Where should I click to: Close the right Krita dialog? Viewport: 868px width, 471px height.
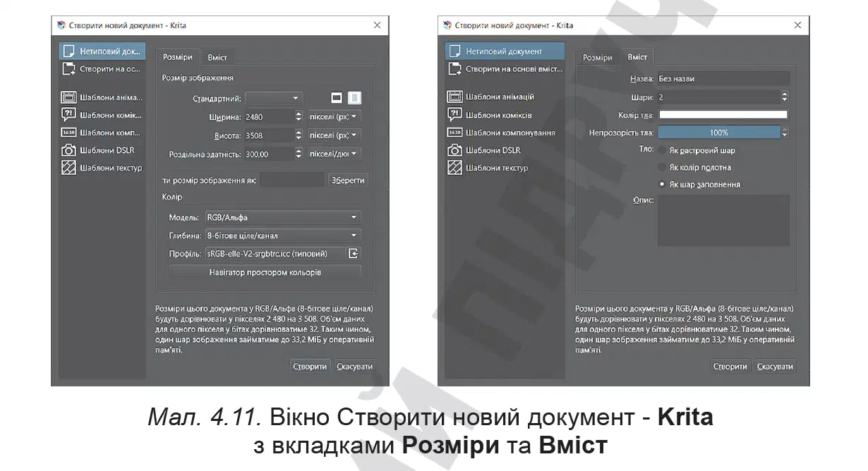point(797,25)
